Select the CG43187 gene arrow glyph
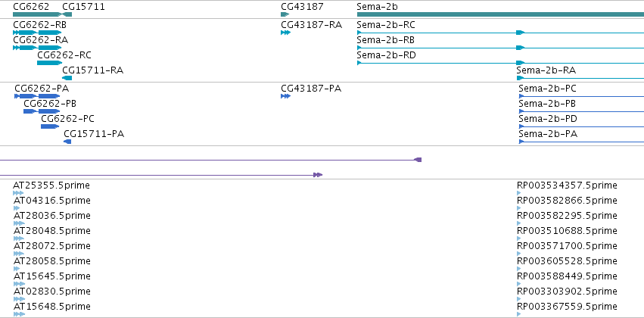This screenshot has width=644, height=318. 285,14
